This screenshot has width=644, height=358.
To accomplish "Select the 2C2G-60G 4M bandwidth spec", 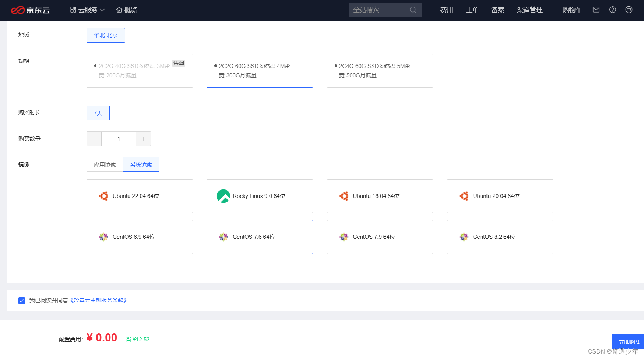I will tap(260, 71).
